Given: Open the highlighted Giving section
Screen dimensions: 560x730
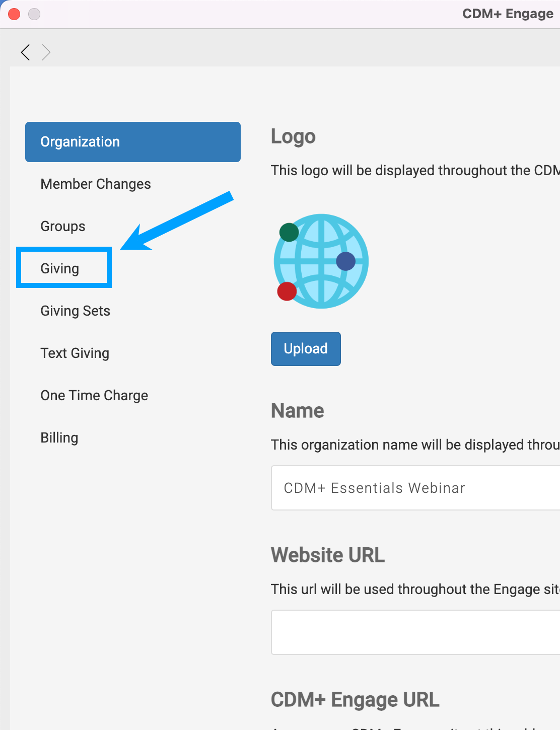Looking at the screenshot, I should tap(60, 269).
